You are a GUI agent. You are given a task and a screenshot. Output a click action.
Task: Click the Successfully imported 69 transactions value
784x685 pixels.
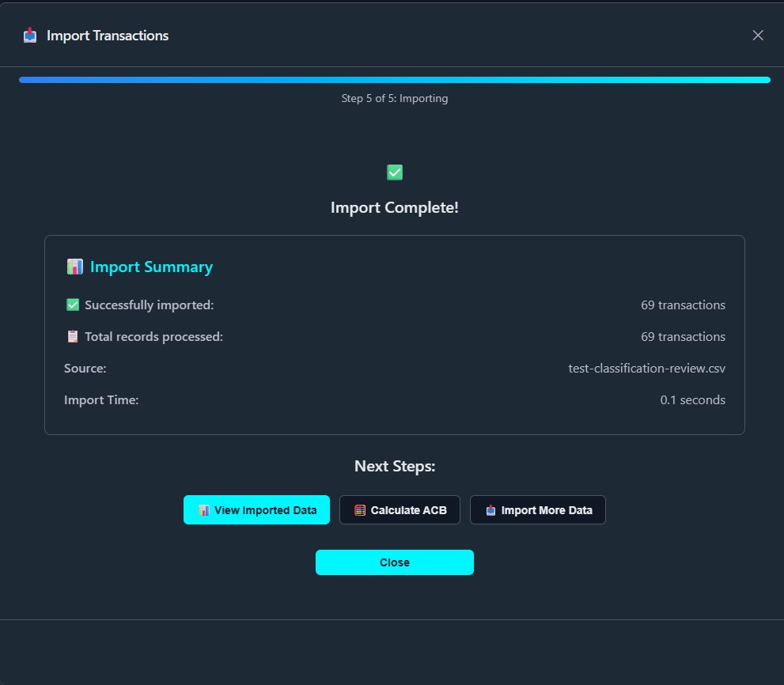coord(683,305)
